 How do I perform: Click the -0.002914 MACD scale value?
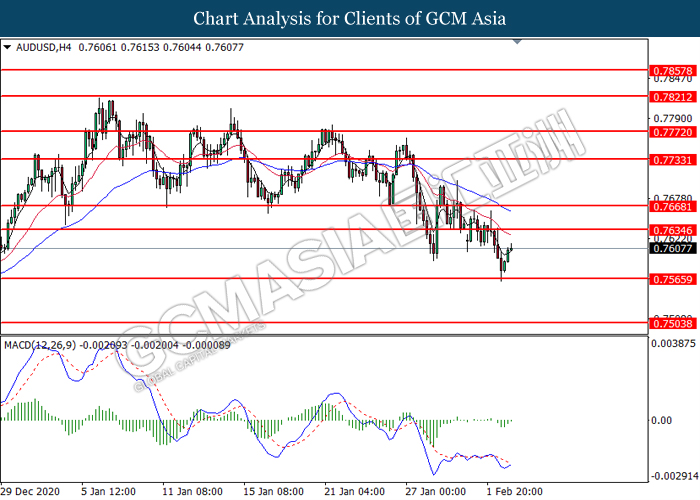pos(674,476)
